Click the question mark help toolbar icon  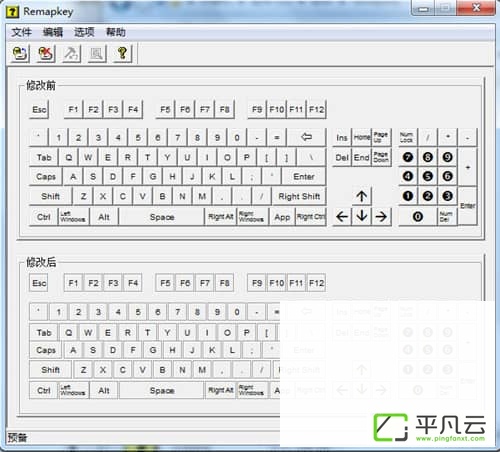point(122,53)
